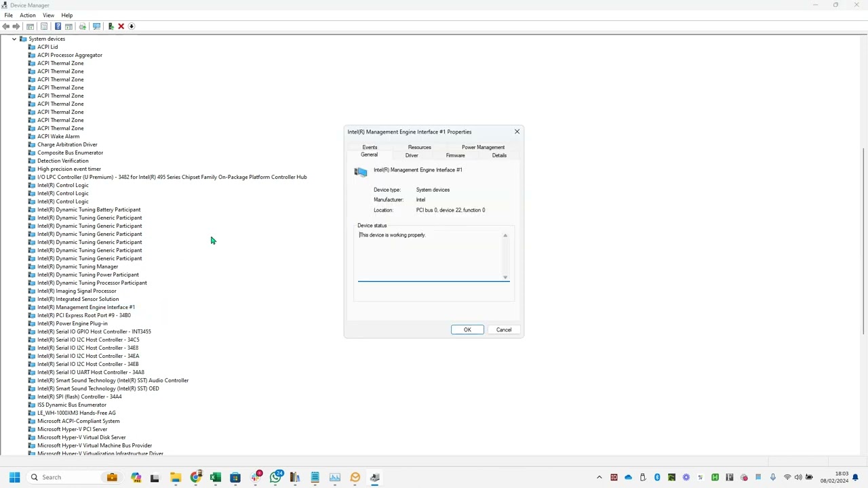Click the Forward arrow in the toolbar
This screenshot has height=488, width=868.
(16, 26)
